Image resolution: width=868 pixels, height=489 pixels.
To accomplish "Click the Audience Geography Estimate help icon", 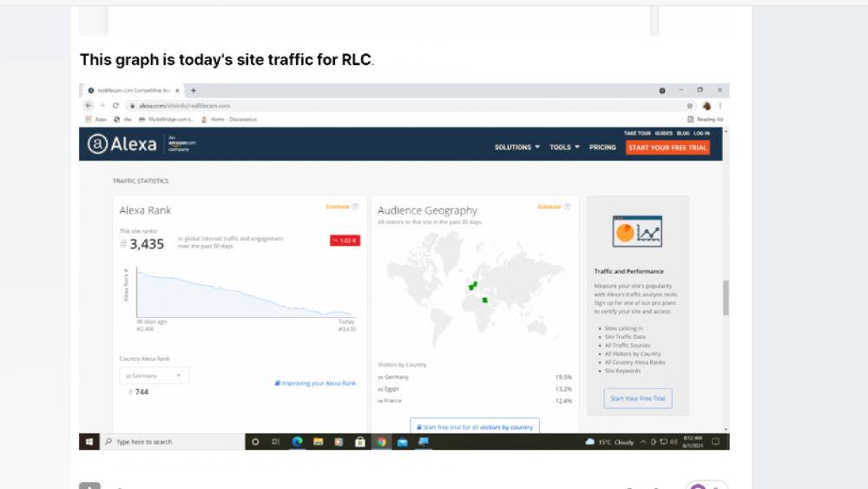I will pos(567,207).
